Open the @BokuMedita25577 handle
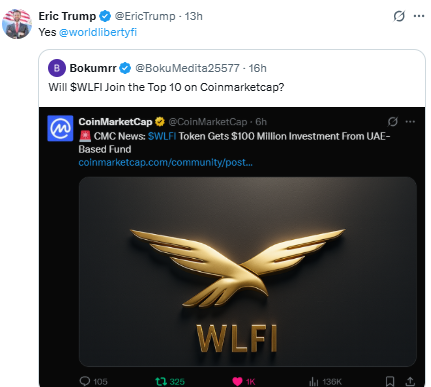Screen dimensions: 431x387 click(187, 68)
